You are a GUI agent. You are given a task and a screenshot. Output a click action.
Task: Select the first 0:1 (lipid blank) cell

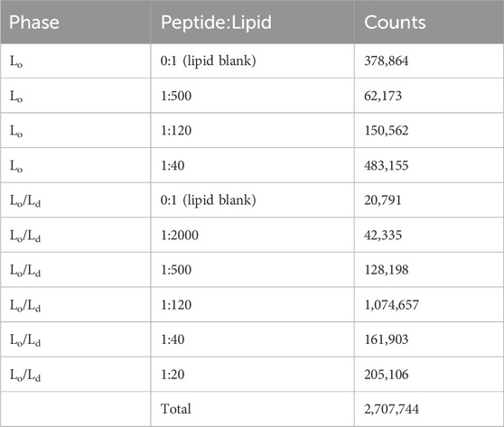click(x=252, y=60)
